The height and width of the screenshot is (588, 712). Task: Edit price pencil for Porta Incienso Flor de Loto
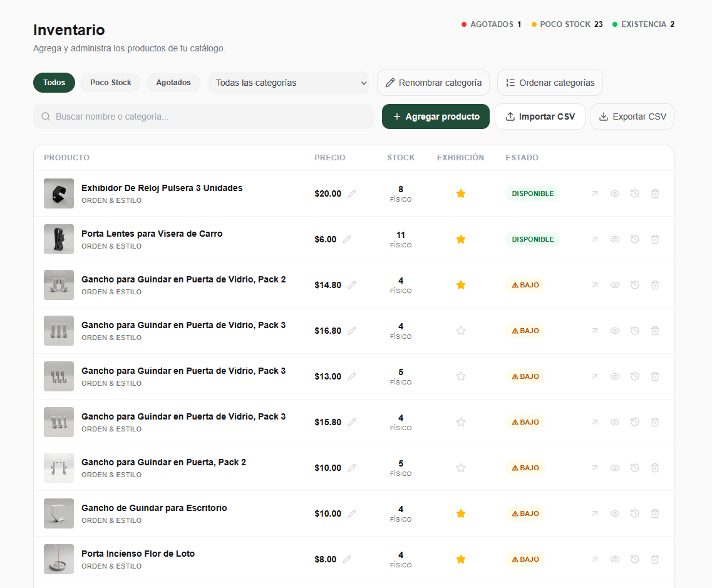tap(347, 559)
